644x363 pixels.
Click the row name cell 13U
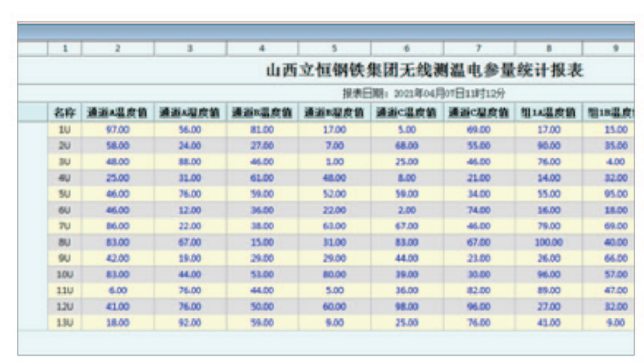click(x=65, y=322)
